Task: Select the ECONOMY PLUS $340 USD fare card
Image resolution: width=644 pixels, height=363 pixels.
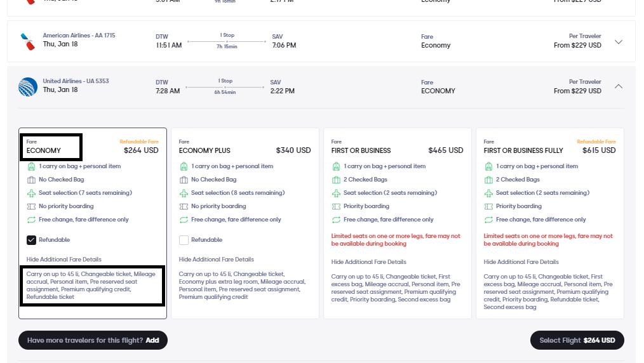Action: point(245,223)
